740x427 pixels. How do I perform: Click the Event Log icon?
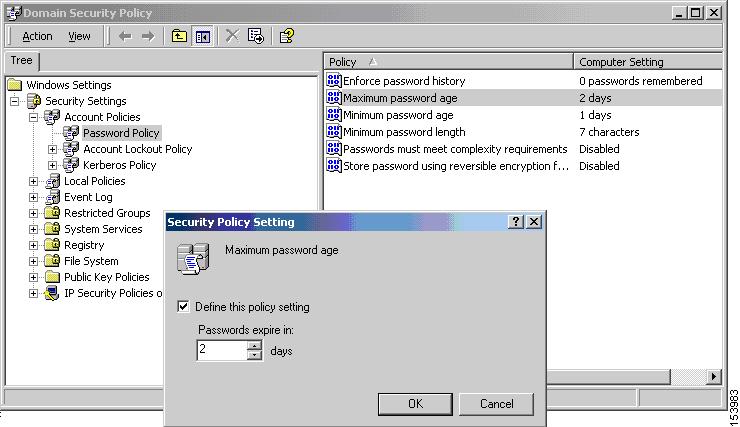pos(52,197)
